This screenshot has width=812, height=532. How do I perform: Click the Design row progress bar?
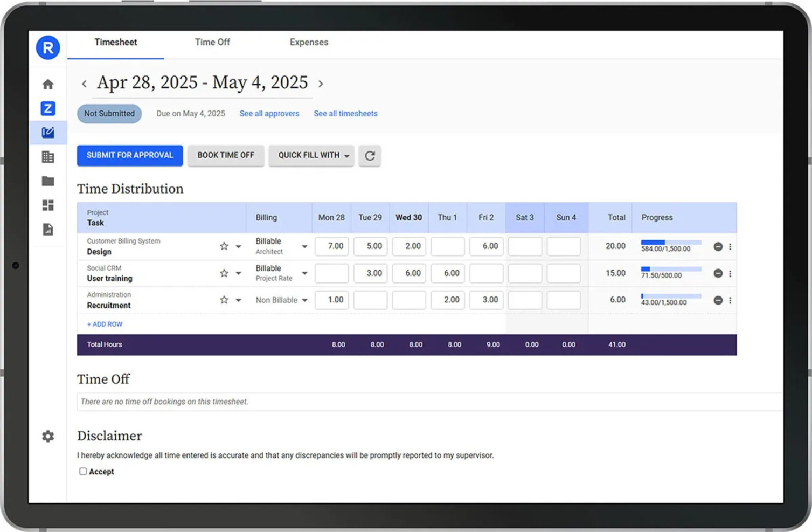click(x=670, y=243)
